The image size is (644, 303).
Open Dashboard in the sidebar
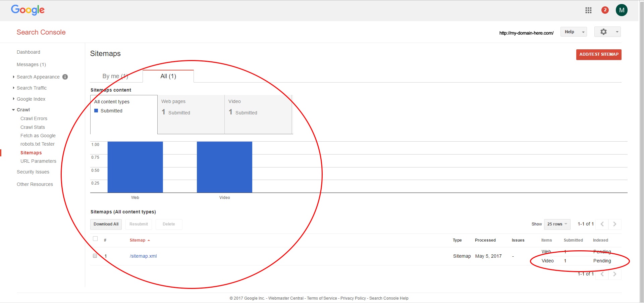tap(29, 52)
